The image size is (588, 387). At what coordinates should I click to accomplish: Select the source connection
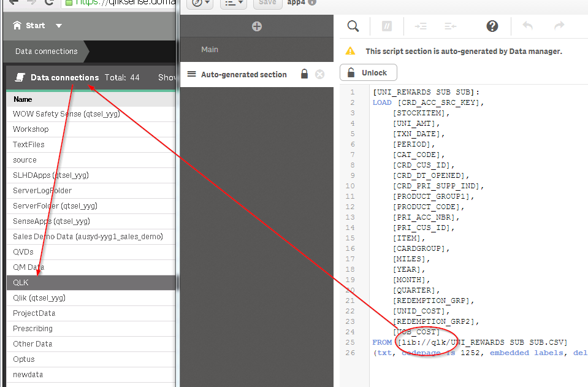pos(91,160)
